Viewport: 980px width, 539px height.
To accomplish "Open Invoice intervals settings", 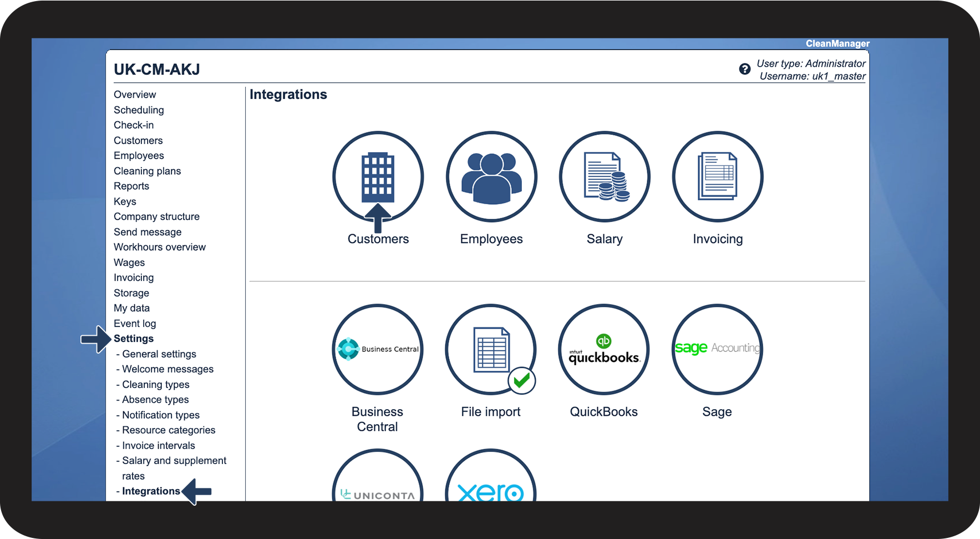I will point(159,446).
